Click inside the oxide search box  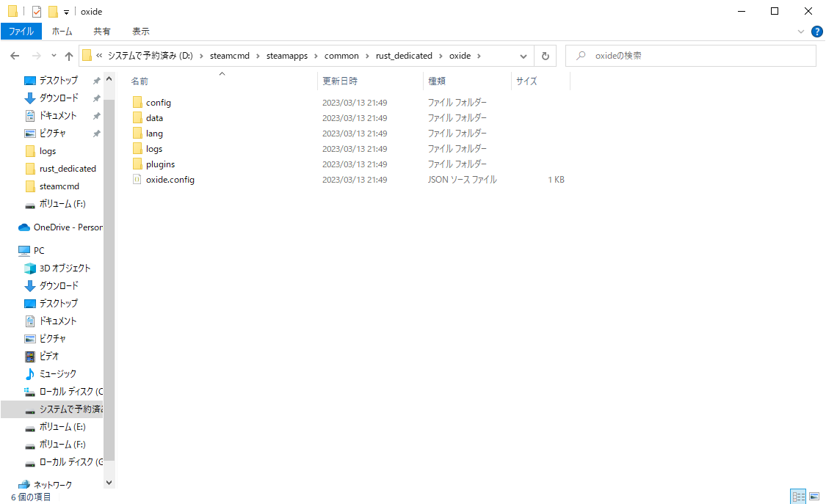click(690, 55)
